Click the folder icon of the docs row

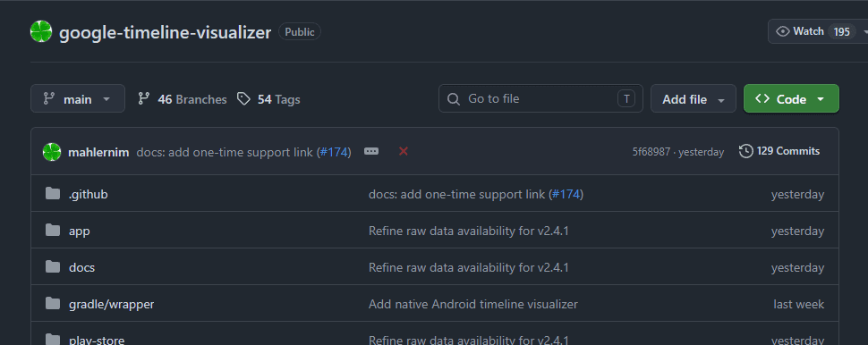pos(53,266)
